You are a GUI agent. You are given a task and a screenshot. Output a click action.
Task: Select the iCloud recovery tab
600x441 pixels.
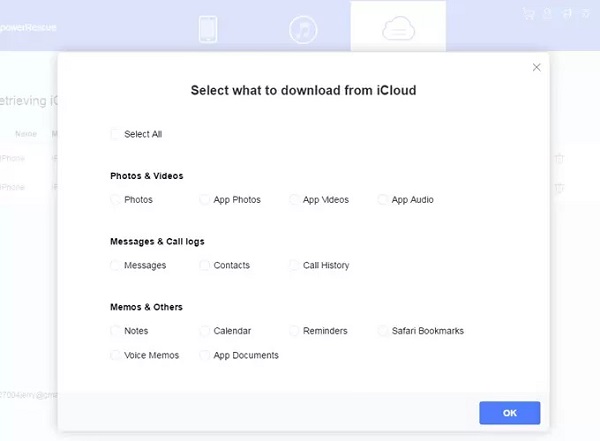[398, 27]
